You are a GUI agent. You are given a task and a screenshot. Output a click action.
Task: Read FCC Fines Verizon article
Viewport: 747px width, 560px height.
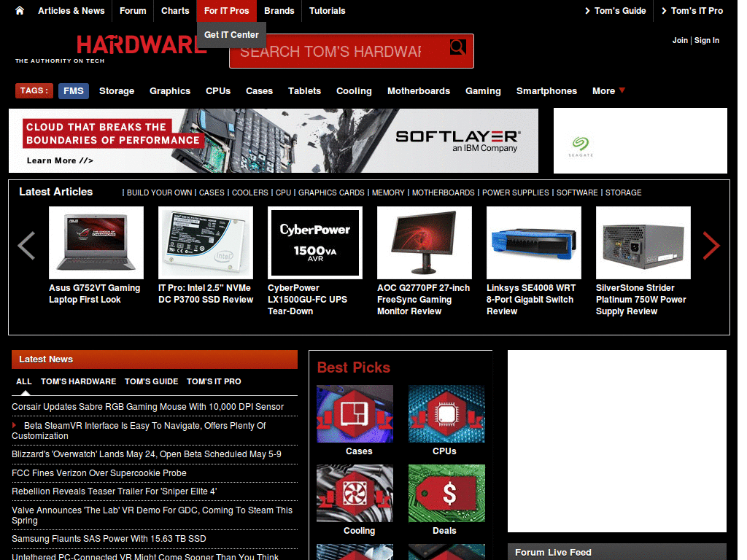pos(99,472)
